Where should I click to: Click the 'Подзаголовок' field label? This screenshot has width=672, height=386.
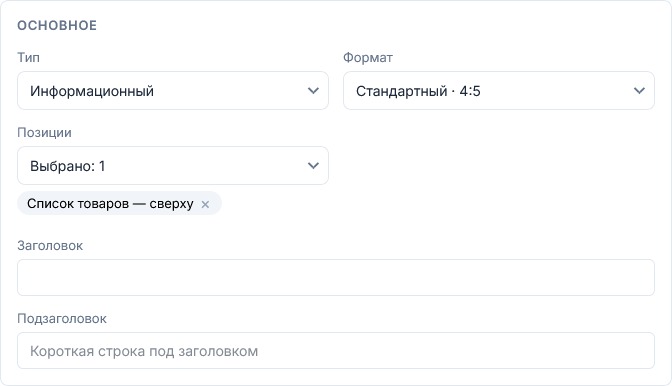(x=62, y=319)
